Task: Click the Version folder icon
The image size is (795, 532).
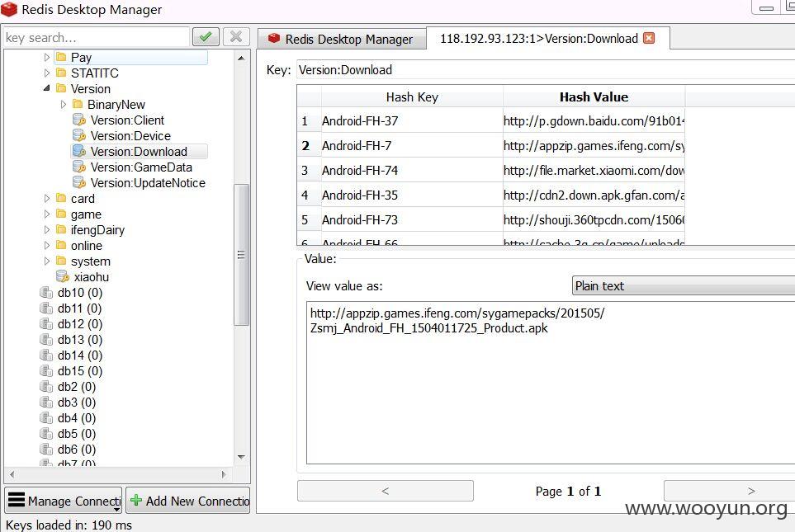Action: (x=61, y=88)
